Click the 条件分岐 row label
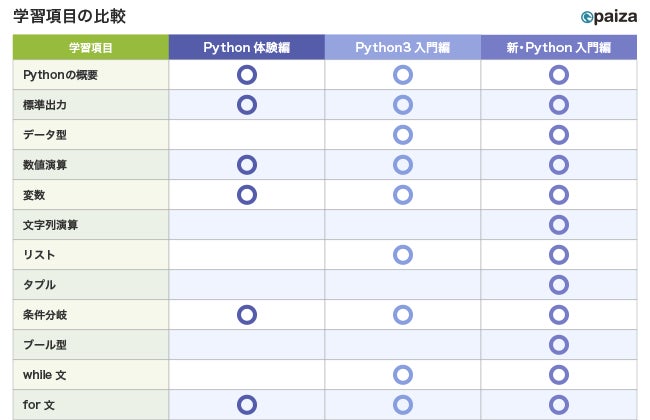Viewport: 650px width, 420px height. 44,315
